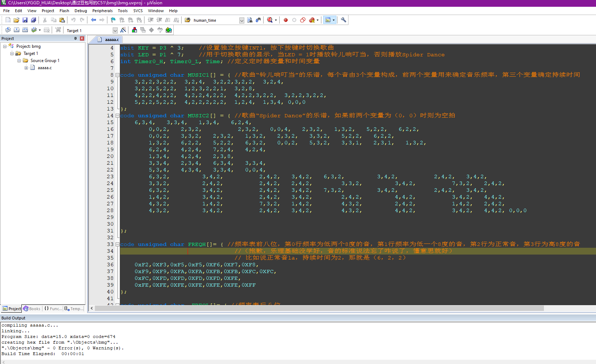
Task: Close the Project panel
Action: 82,39
